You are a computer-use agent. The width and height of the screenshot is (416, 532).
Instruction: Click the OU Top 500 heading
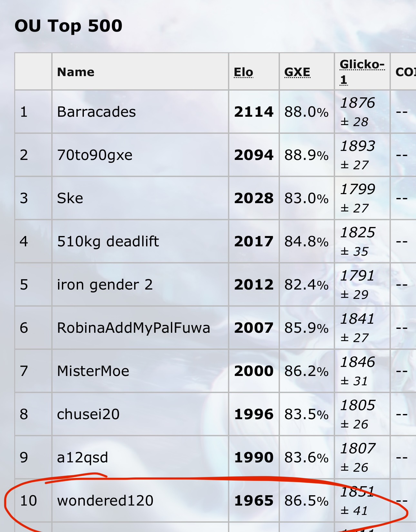(68, 26)
